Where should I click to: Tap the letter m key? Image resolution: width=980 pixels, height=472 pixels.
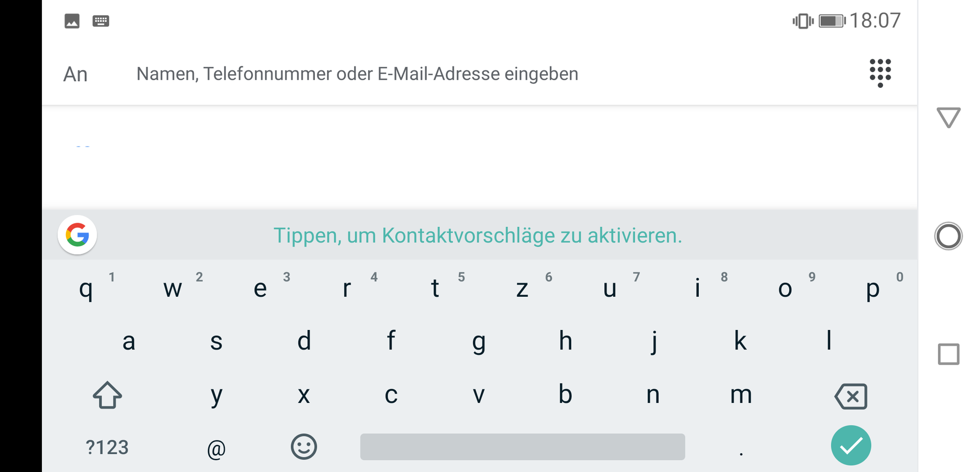click(741, 394)
